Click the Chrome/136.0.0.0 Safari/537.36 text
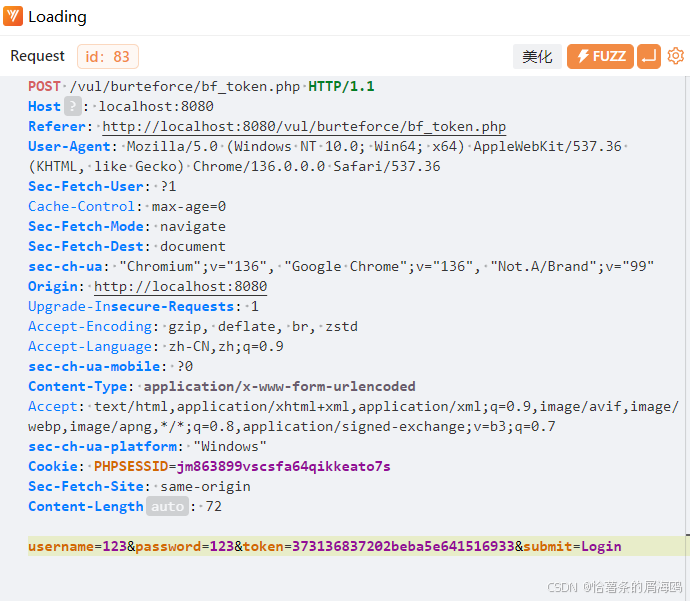The image size is (690, 601). tap(316, 166)
